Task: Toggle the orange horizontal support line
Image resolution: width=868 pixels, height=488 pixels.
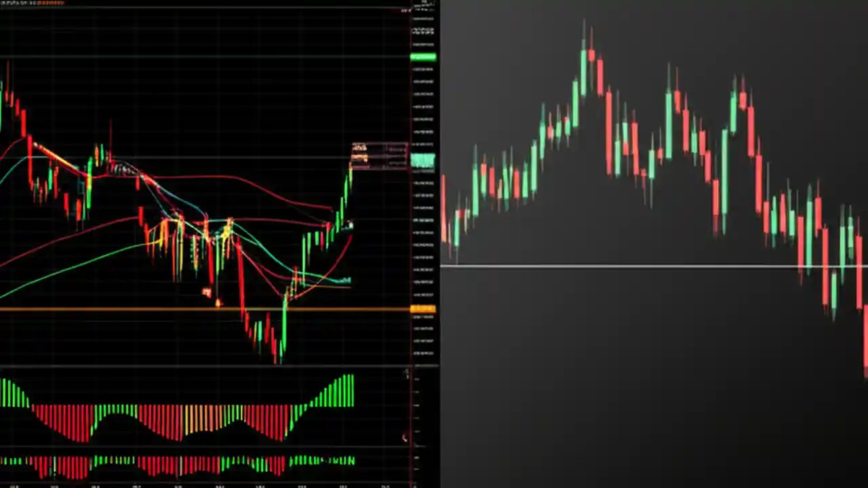Action: [x=136, y=310]
